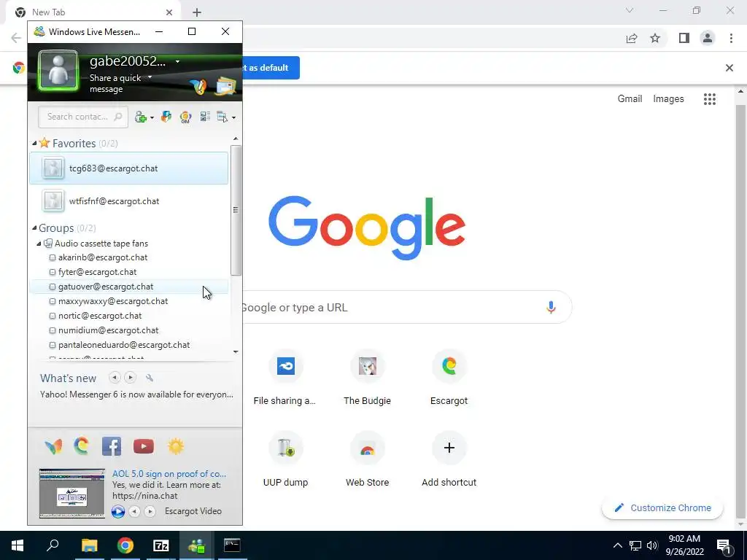Image resolution: width=747 pixels, height=560 pixels.
Task: Open the Google apps grid
Action: coord(710,99)
